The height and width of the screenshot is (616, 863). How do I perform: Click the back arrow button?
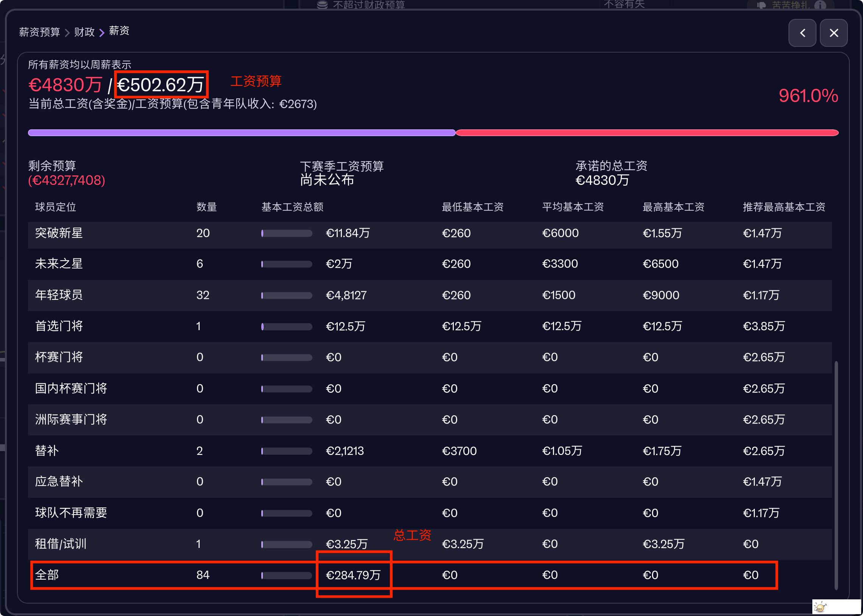[802, 33]
